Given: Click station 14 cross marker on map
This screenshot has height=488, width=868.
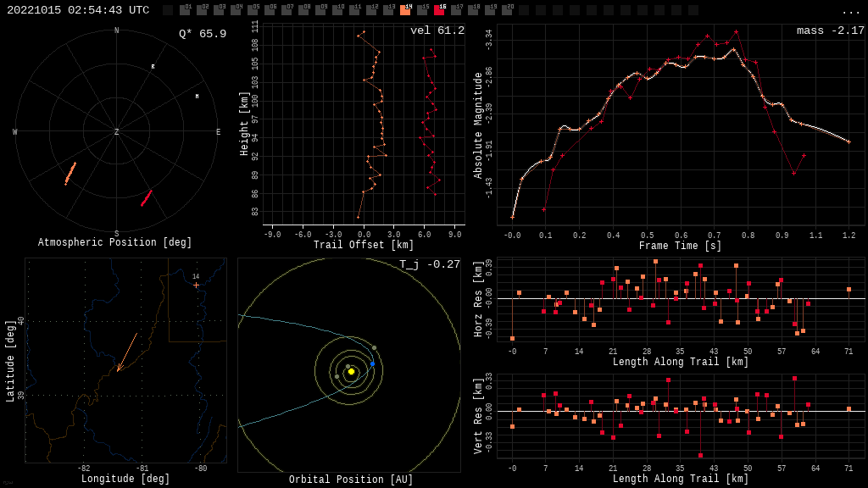Looking at the screenshot, I should click(x=196, y=285).
